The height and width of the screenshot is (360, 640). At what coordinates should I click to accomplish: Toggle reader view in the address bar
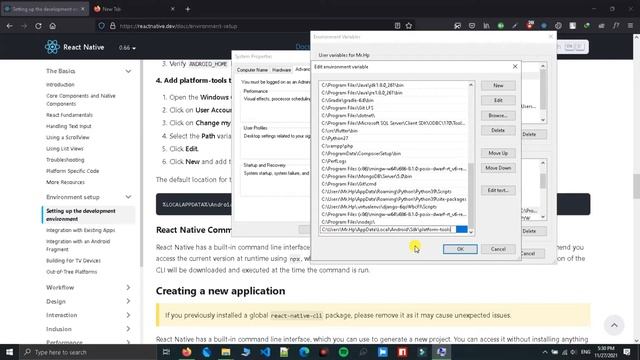point(397,26)
